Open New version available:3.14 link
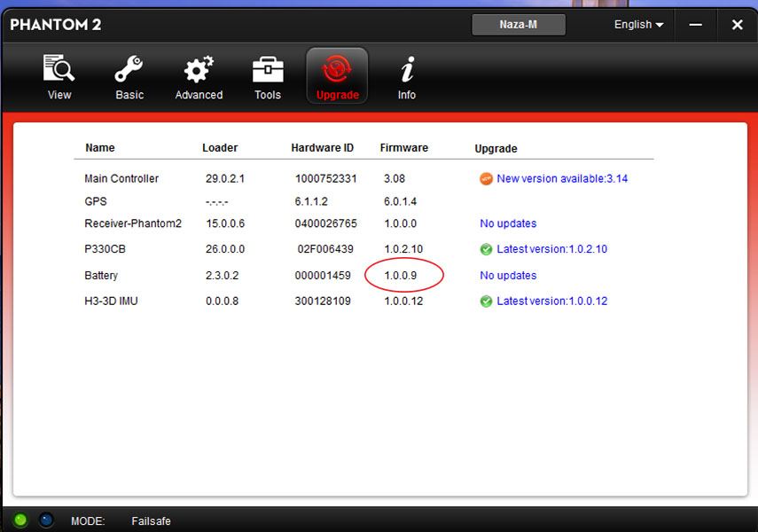Image resolution: width=758 pixels, height=532 pixels. click(x=562, y=178)
